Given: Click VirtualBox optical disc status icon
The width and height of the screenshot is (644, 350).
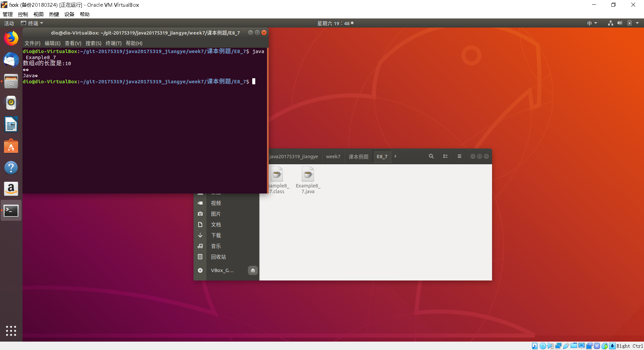Looking at the screenshot, I should point(543,346).
